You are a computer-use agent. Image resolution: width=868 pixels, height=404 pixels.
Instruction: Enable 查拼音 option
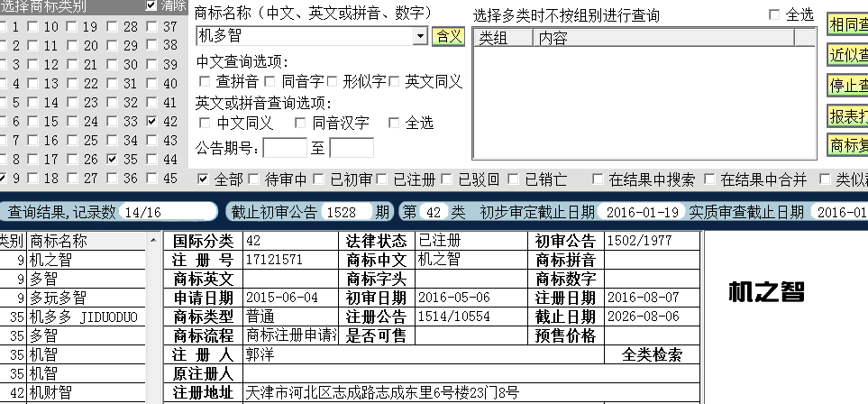click(205, 81)
